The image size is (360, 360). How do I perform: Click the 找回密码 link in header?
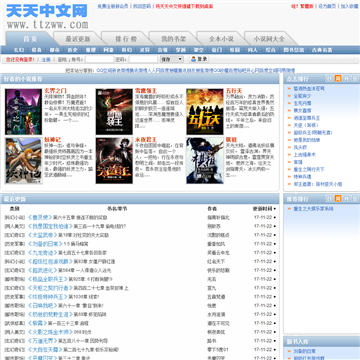click(142, 6)
